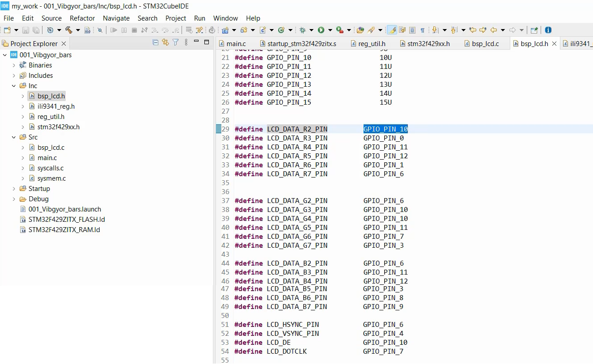Toggle Block Selection Mode in the toolbar
593x364 pixels.
click(412, 30)
